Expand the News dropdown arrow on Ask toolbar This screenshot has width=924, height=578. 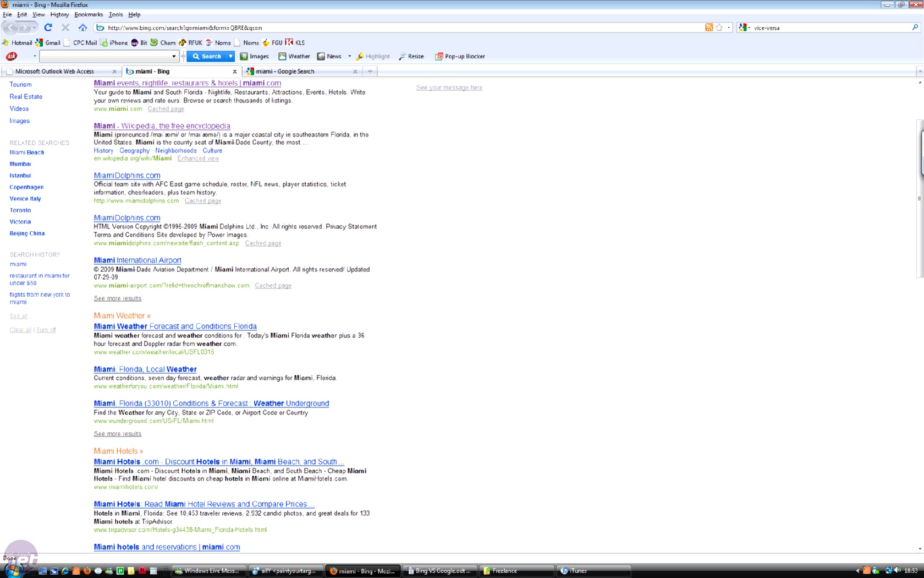(350, 56)
